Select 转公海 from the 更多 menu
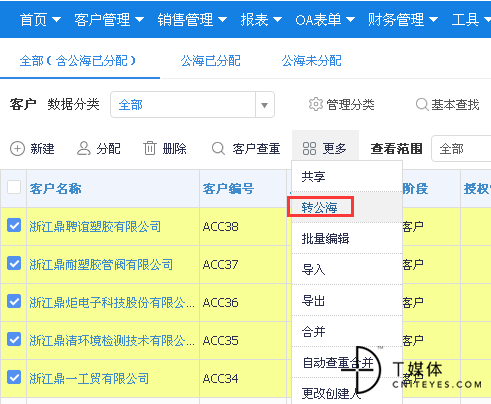The width and height of the screenshot is (491, 404). (320, 207)
